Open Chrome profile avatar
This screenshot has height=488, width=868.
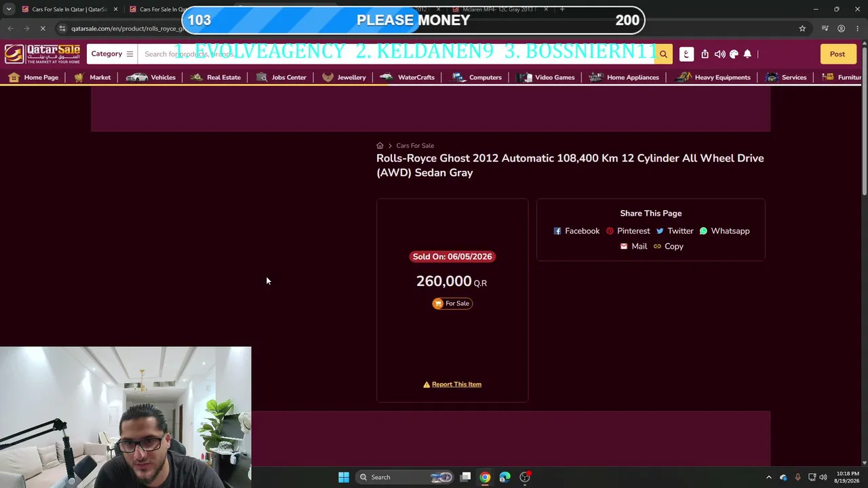(841, 28)
